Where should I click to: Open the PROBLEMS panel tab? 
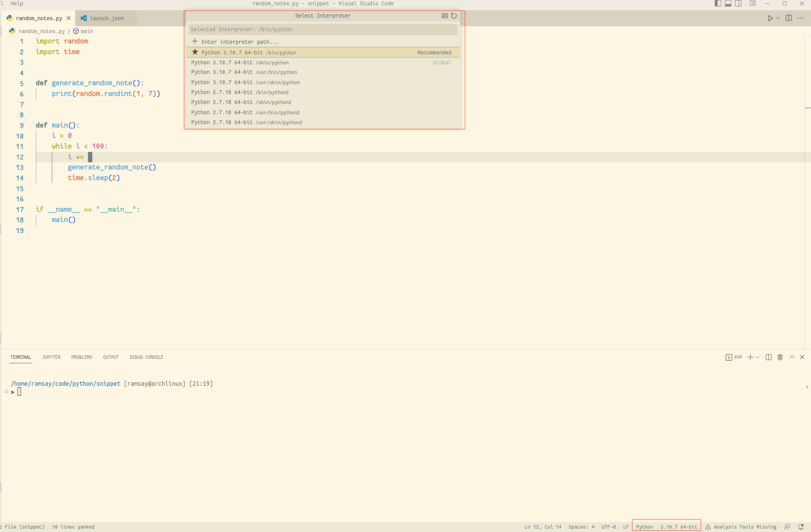tap(82, 357)
